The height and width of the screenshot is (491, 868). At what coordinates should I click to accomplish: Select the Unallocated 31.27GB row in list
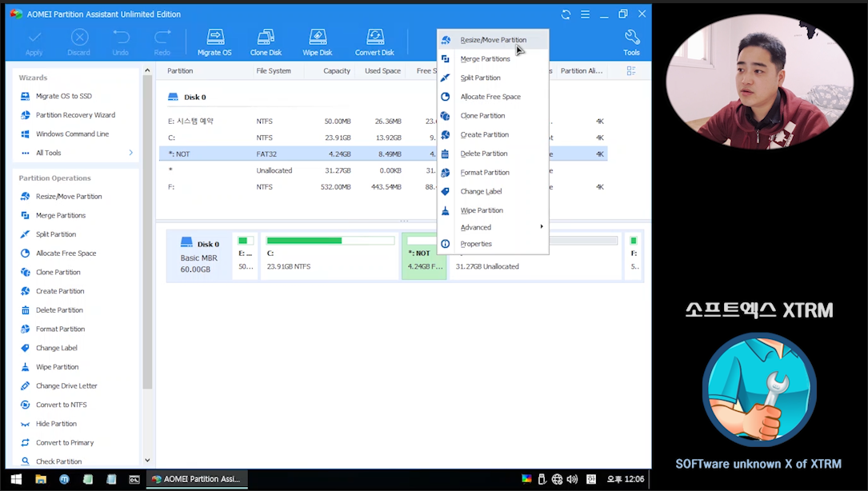383,170
